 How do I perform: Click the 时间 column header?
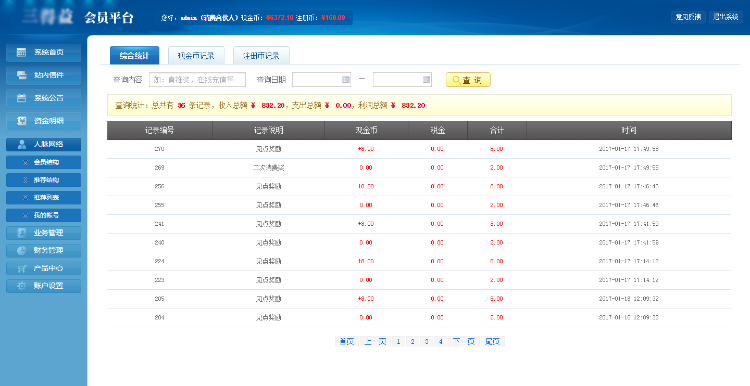tap(629, 130)
